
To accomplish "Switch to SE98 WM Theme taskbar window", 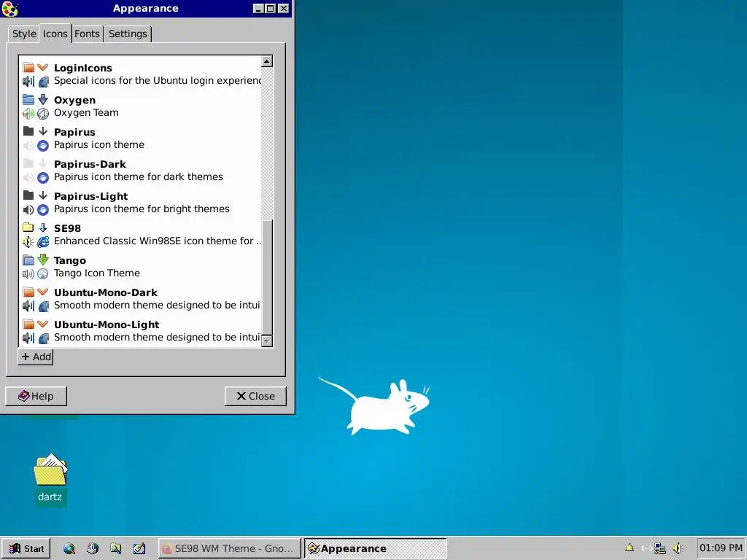I will pyautogui.click(x=229, y=548).
